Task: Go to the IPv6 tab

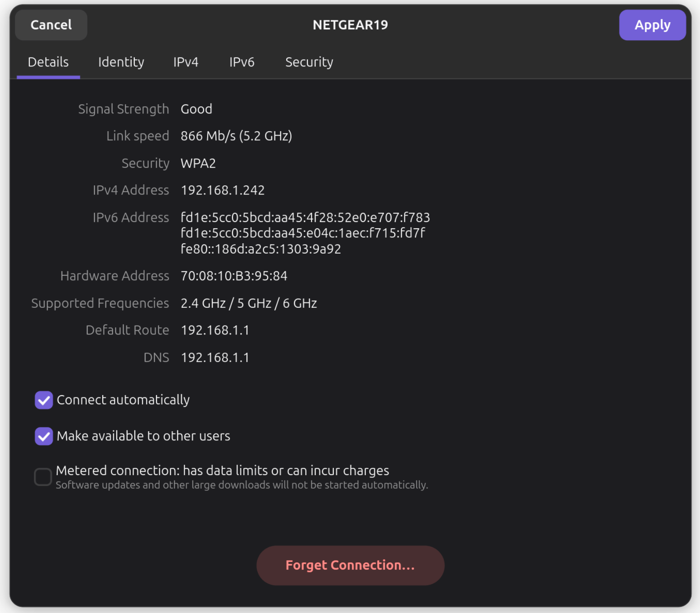Action: [241, 62]
